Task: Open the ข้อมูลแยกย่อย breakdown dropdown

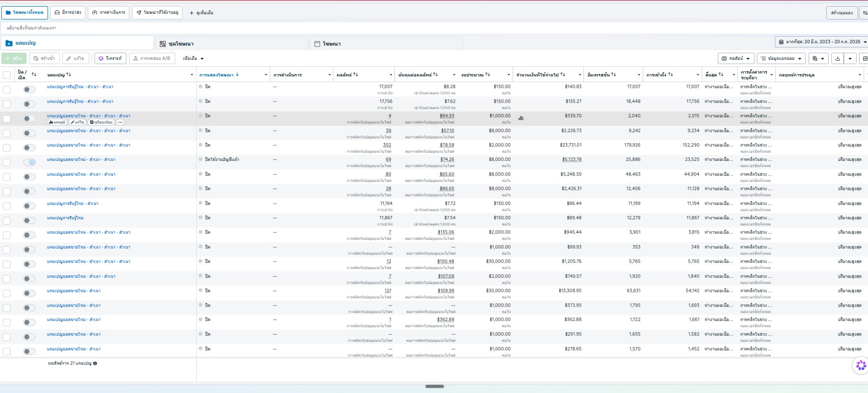Action: [781, 58]
